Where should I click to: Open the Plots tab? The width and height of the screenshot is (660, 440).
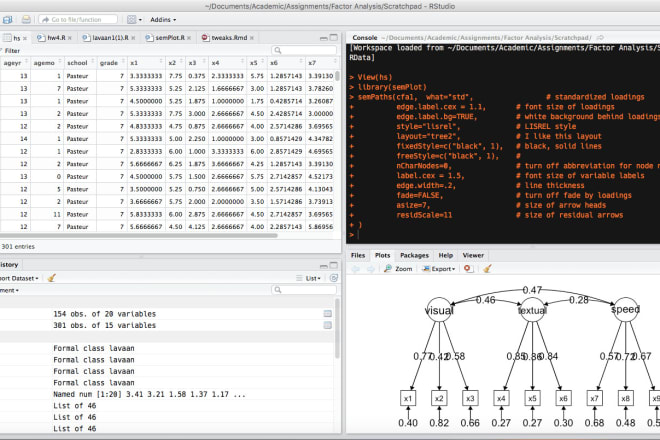coord(382,255)
